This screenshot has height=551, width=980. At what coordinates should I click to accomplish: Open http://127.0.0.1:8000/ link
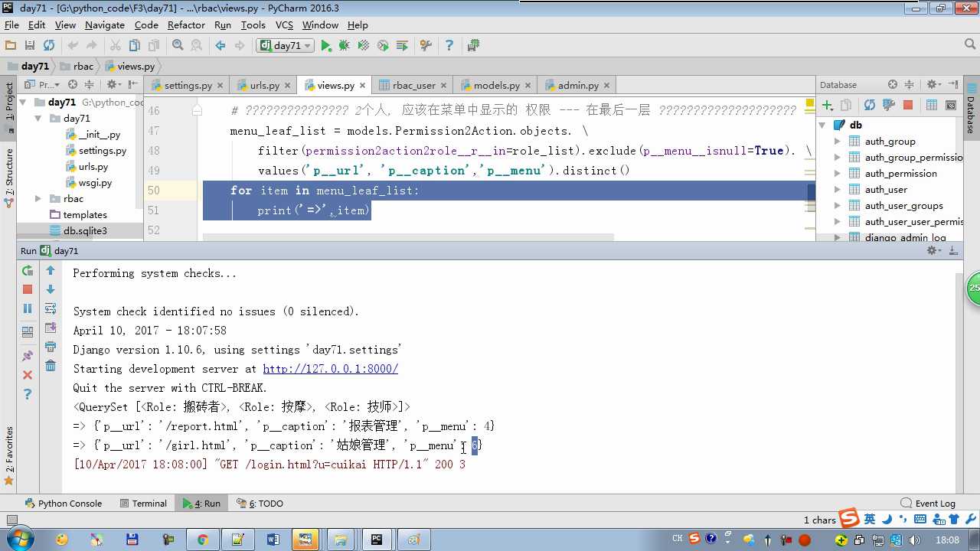click(330, 369)
